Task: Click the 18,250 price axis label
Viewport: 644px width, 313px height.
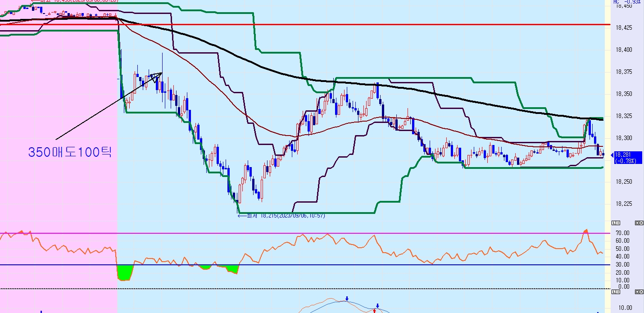Action: coord(624,182)
